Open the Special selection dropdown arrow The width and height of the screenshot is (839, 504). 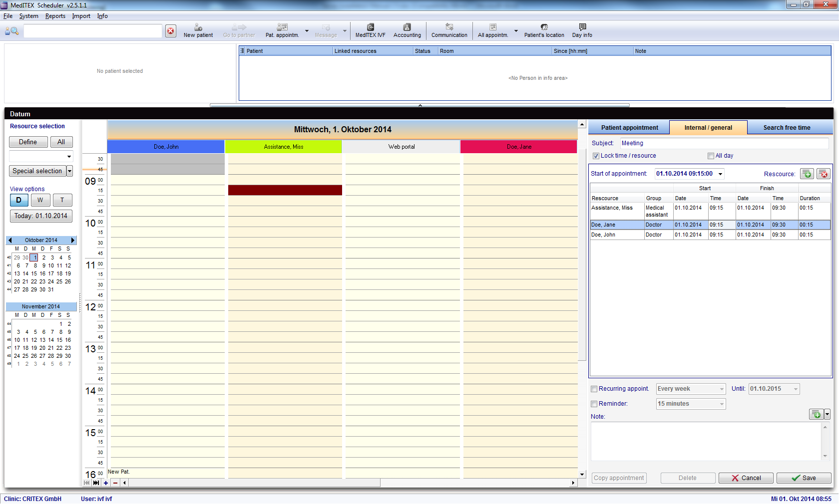[69, 171]
